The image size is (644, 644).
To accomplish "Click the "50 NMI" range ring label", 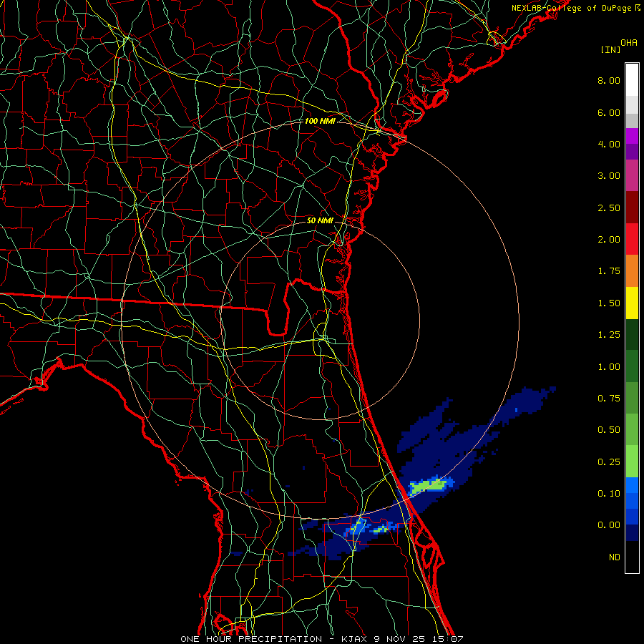I will [320, 220].
